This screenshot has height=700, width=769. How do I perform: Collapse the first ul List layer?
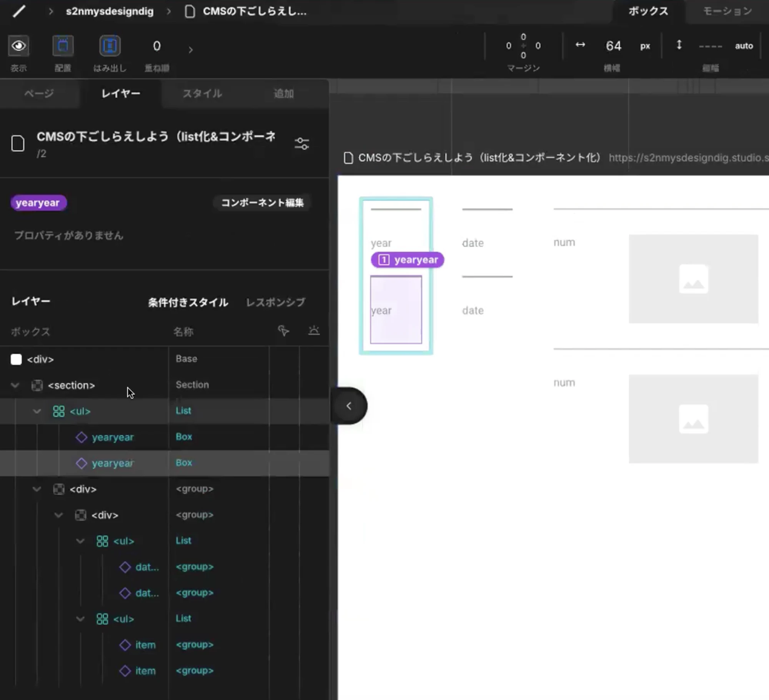coord(37,411)
